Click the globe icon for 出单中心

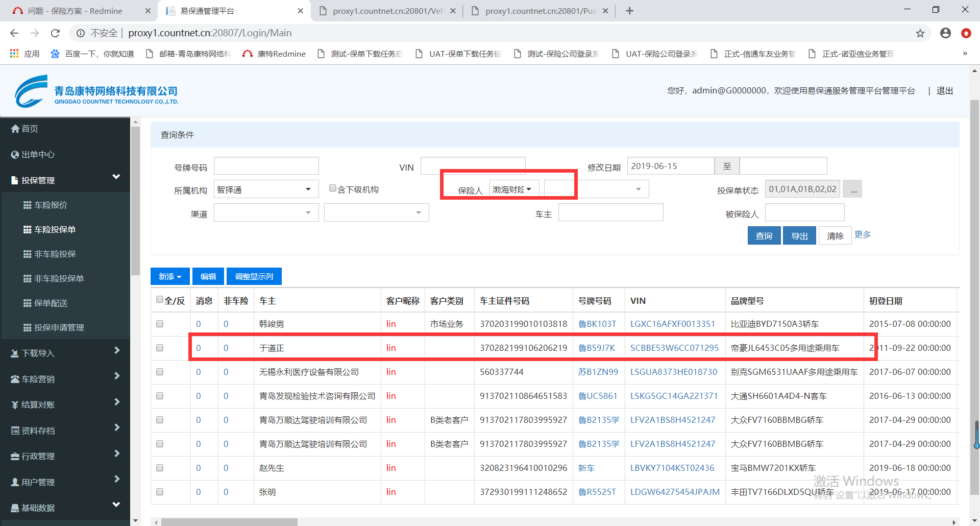tap(15, 155)
